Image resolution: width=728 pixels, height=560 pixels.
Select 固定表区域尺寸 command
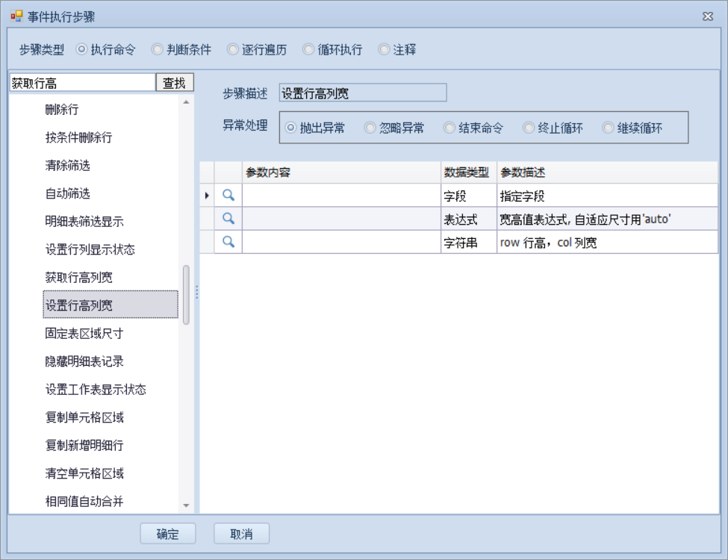pos(84,333)
